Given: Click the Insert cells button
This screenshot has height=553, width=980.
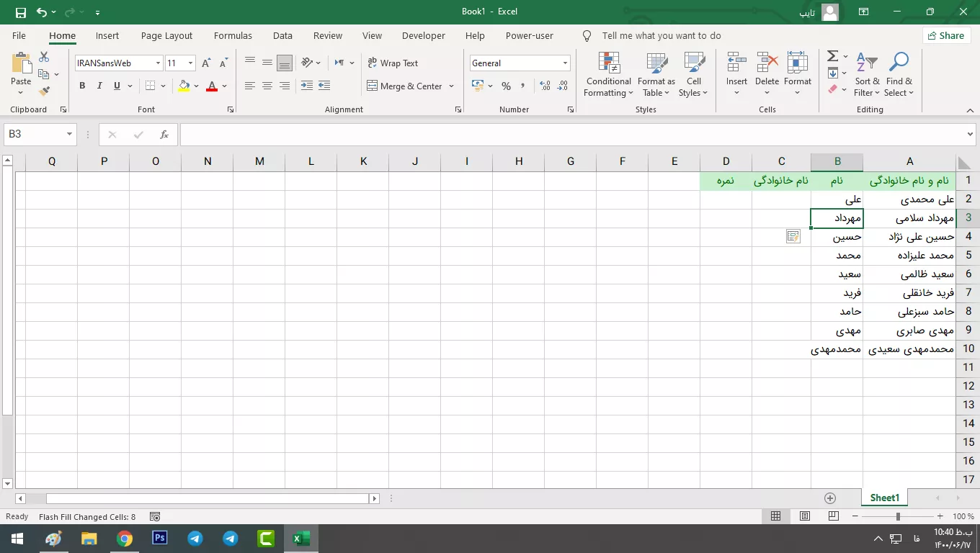Looking at the screenshot, I should (736, 74).
